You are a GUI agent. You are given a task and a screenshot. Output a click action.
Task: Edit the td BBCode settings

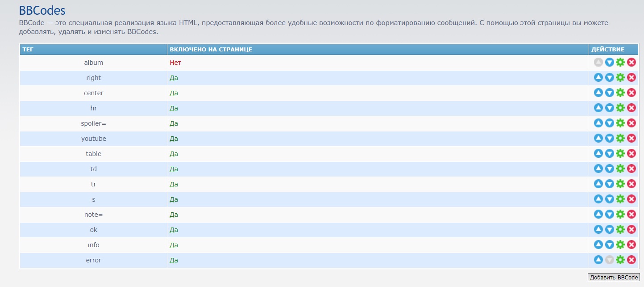coord(620,169)
